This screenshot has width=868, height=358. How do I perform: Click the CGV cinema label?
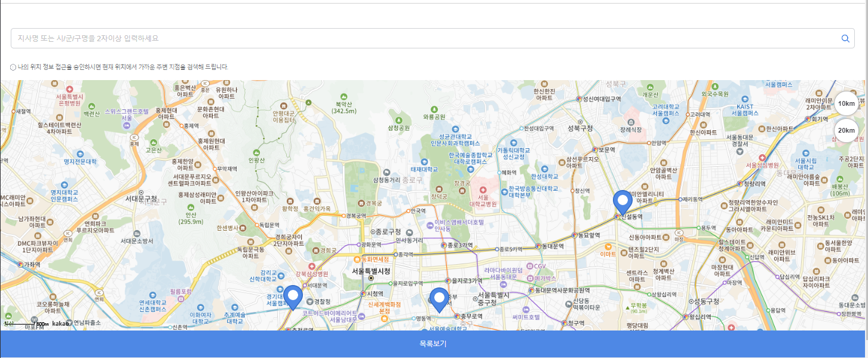click(x=539, y=266)
